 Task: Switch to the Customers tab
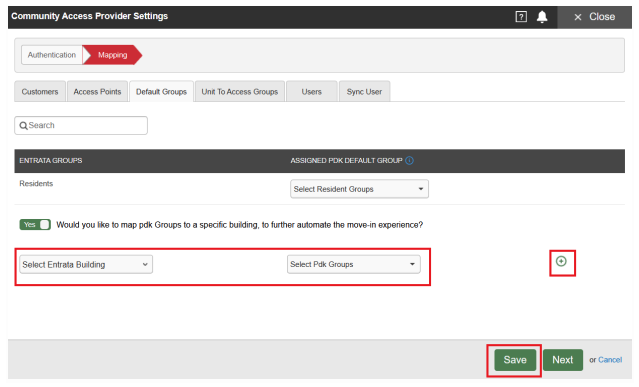pyautogui.click(x=40, y=92)
